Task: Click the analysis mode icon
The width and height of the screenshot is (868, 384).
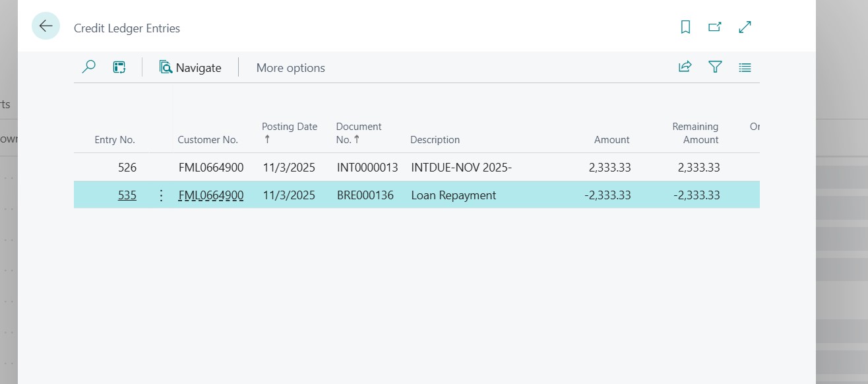Action: coord(119,67)
